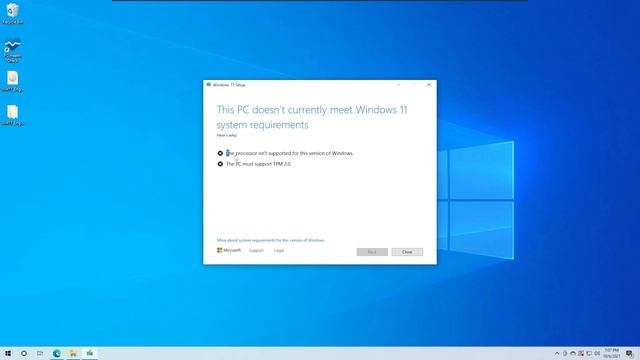Viewport: 640px width, 360px height.
Task: Open the Support link in the dialog footer
Action: point(256,251)
